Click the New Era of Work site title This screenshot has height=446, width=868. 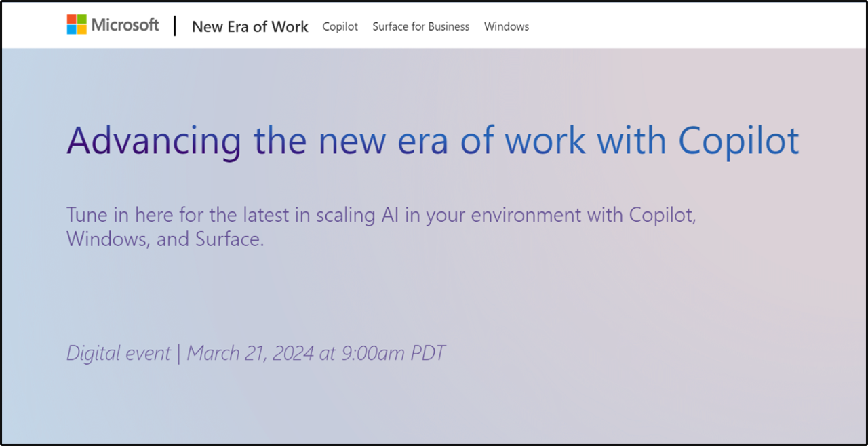coord(250,26)
